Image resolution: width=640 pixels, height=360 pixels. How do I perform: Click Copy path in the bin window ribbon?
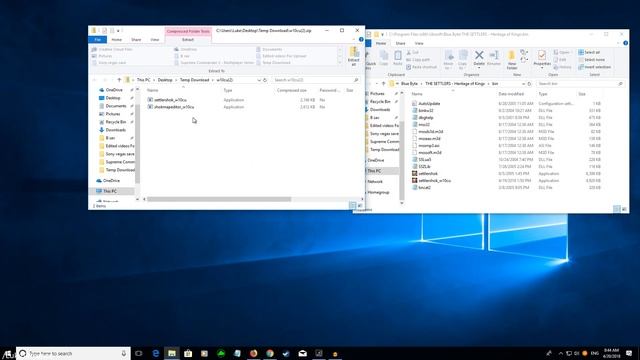[417, 60]
